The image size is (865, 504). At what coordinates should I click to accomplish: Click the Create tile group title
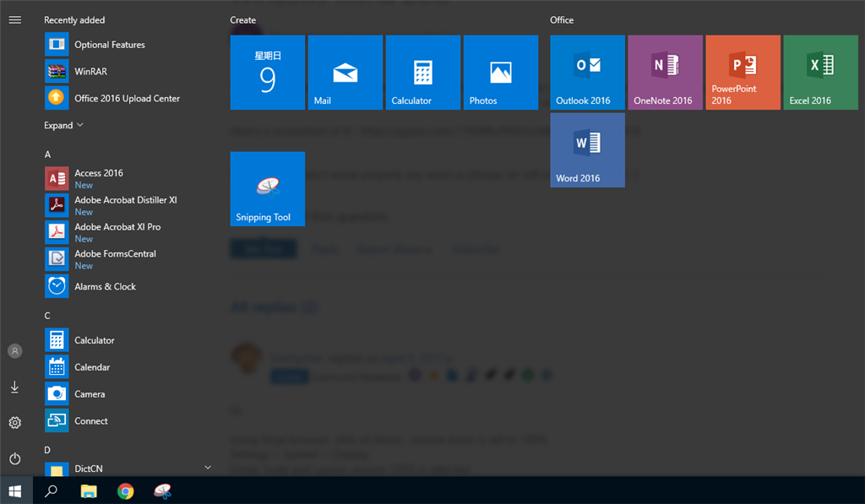(242, 20)
